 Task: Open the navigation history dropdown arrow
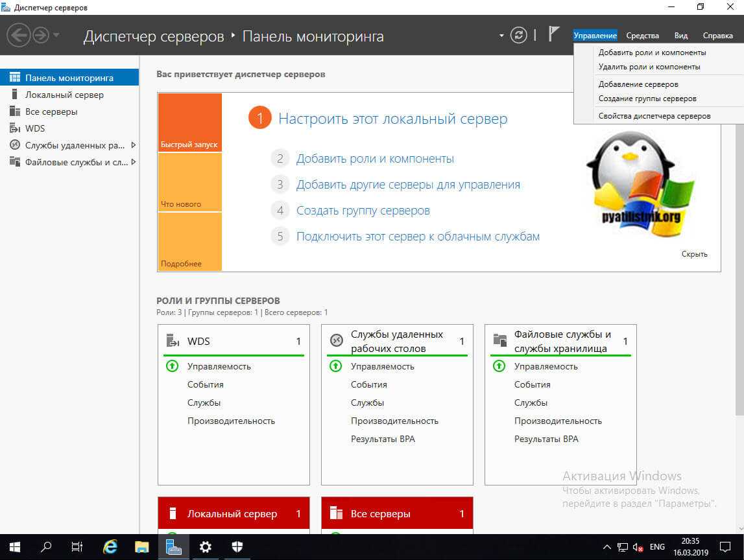click(x=56, y=35)
